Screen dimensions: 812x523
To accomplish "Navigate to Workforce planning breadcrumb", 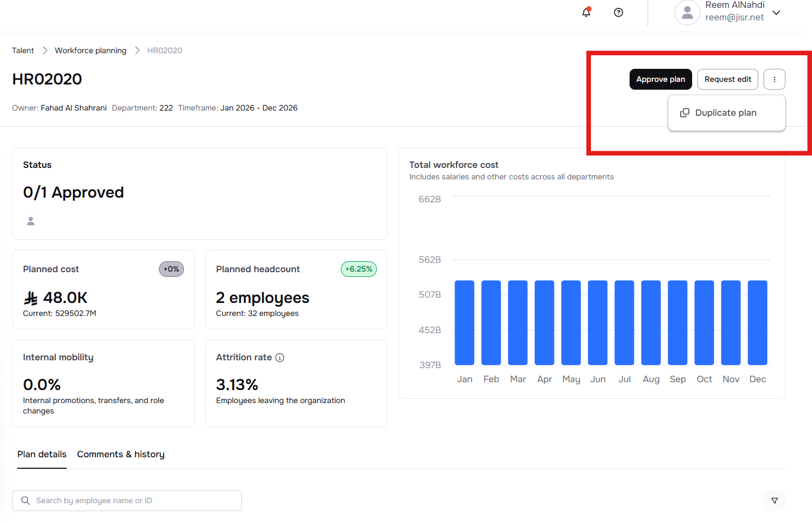I will (x=91, y=51).
